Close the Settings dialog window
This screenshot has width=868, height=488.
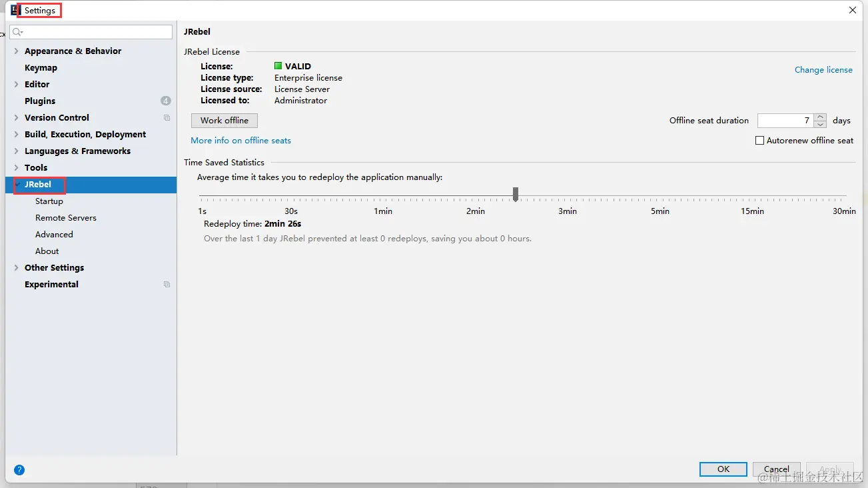point(853,10)
